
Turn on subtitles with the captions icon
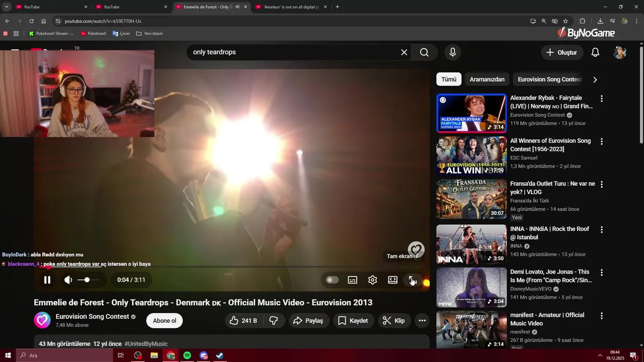(353, 280)
